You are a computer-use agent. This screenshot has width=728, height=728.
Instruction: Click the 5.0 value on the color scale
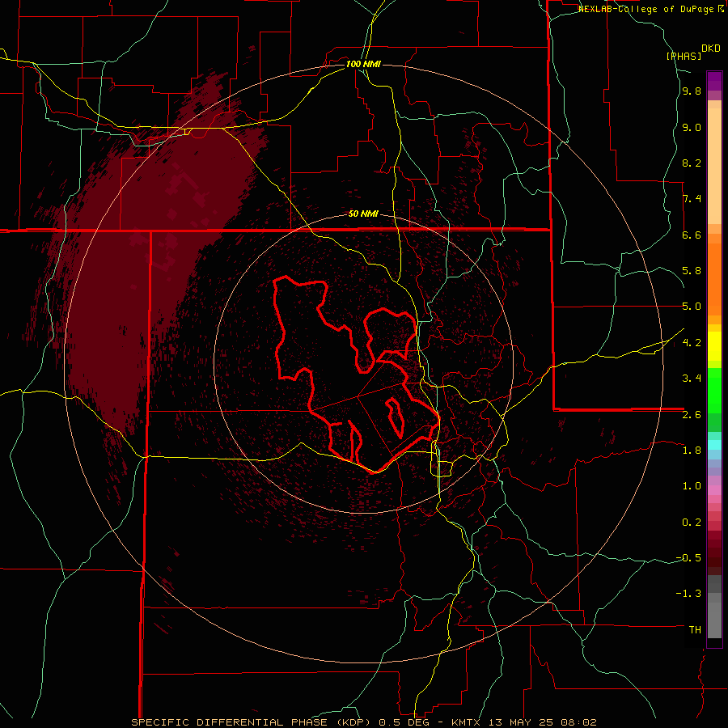pos(692,307)
